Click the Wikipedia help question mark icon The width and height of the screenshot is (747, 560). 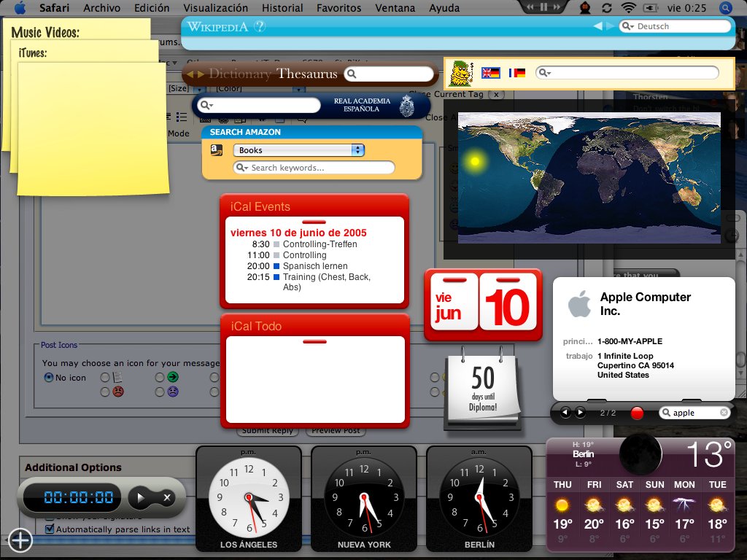(x=260, y=26)
